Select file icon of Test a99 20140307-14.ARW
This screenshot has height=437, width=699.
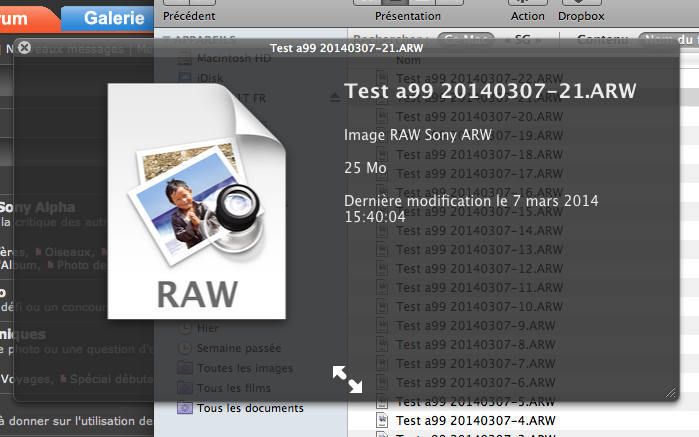coord(382,231)
